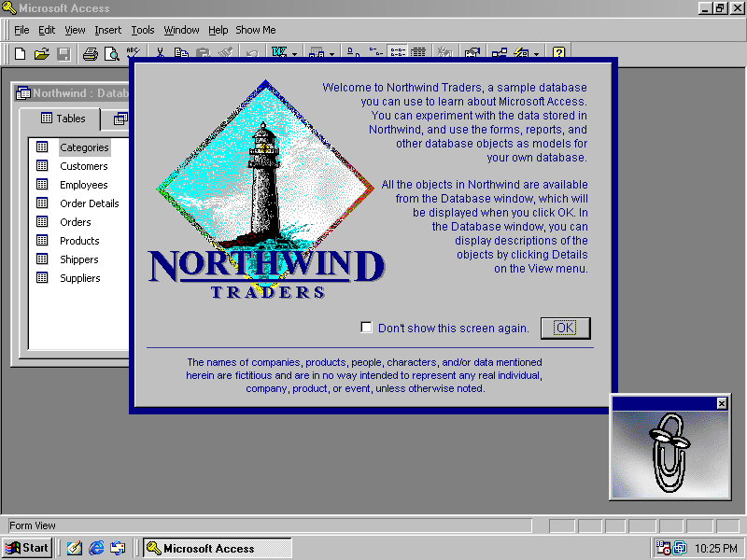Click OK on the Northwind welcome screen
747x560 pixels.
[x=566, y=329]
